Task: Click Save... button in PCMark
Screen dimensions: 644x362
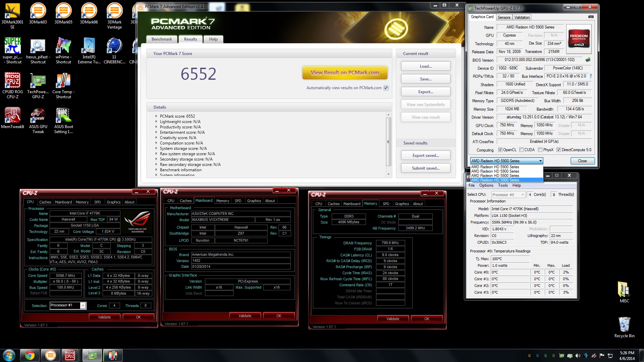Action: pos(426,79)
